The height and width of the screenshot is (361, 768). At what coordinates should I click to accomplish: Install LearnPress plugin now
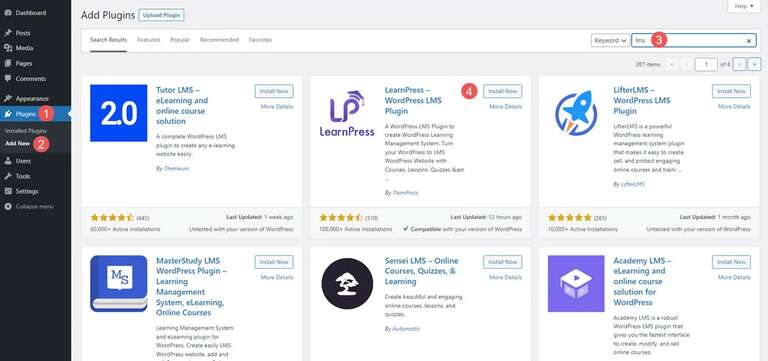(x=503, y=91)
